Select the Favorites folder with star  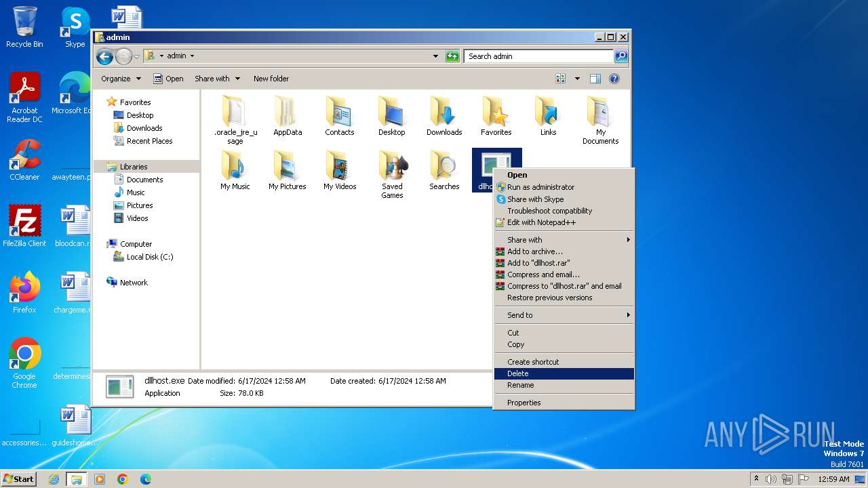point(496,116)
